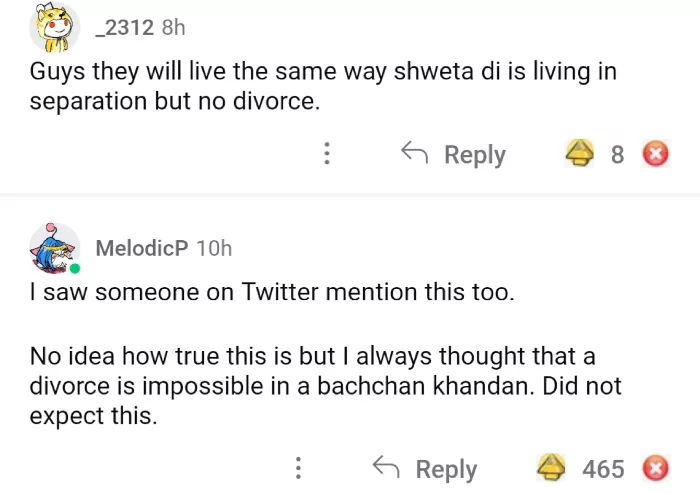Click the vote score of 8
Screen dimensions: 700x493
click(617, 154)
